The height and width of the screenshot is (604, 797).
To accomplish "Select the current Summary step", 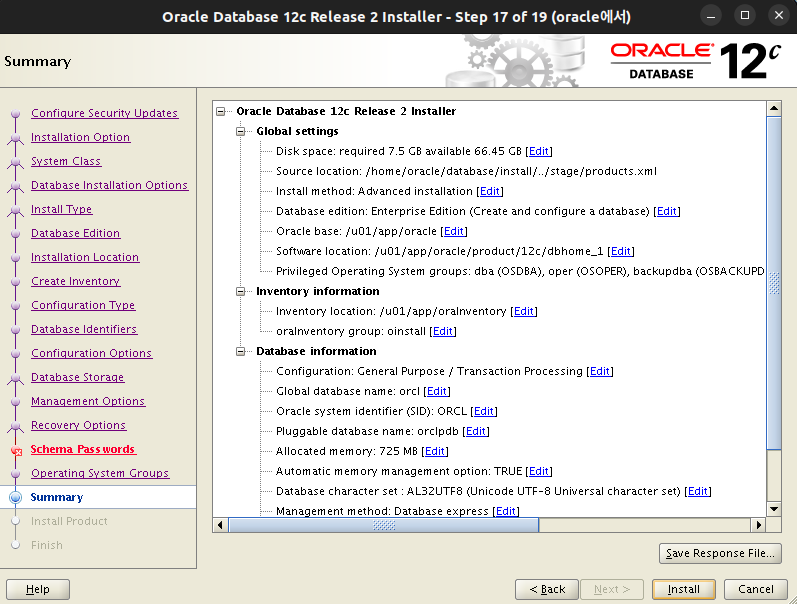I will click(x=56, y=497).
